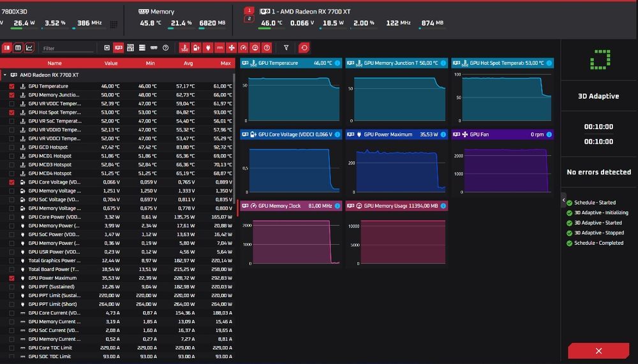Sort by the Value column header
Image resolution: width=638 pixels, height=364 pixels.
110,63
